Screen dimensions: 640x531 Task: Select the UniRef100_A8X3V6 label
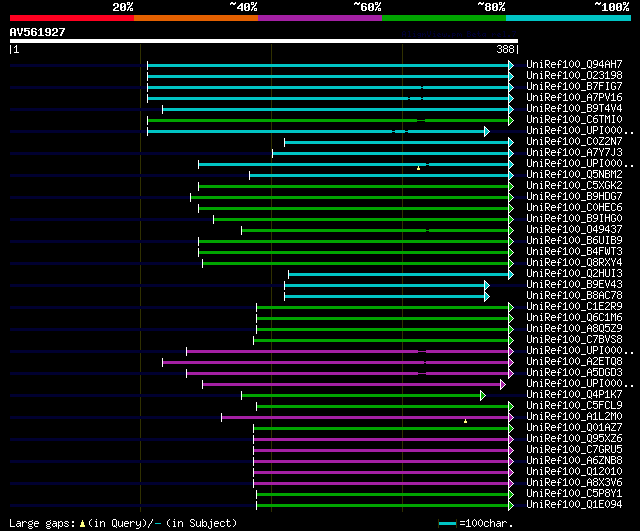(574, 483)
